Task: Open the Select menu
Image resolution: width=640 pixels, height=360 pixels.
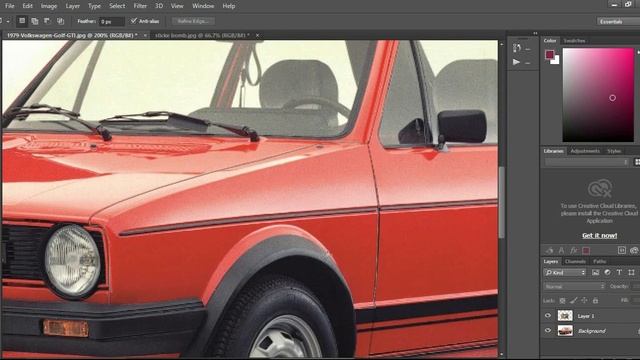Action: coord(117,6)
